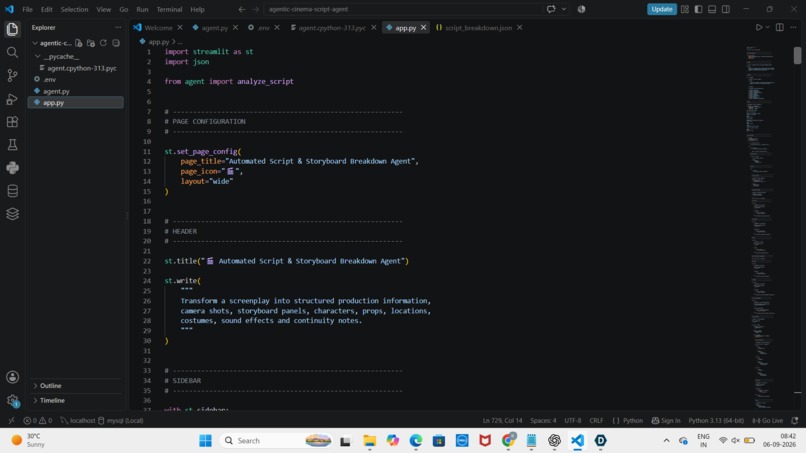Image resolution: width=806 pixels, height=453 pixels.
Task: Open the Run and Debug view
Action: click(x=12, y=99)
